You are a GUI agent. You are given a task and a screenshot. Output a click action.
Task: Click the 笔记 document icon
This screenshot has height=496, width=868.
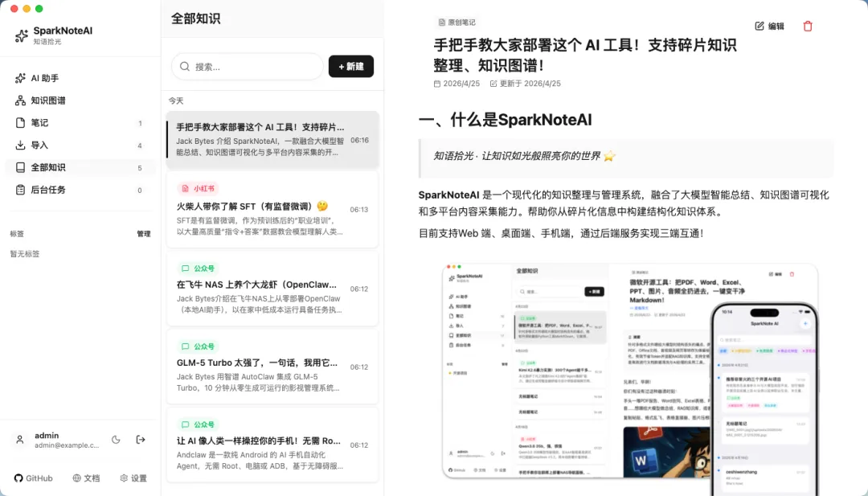point(20,122)
